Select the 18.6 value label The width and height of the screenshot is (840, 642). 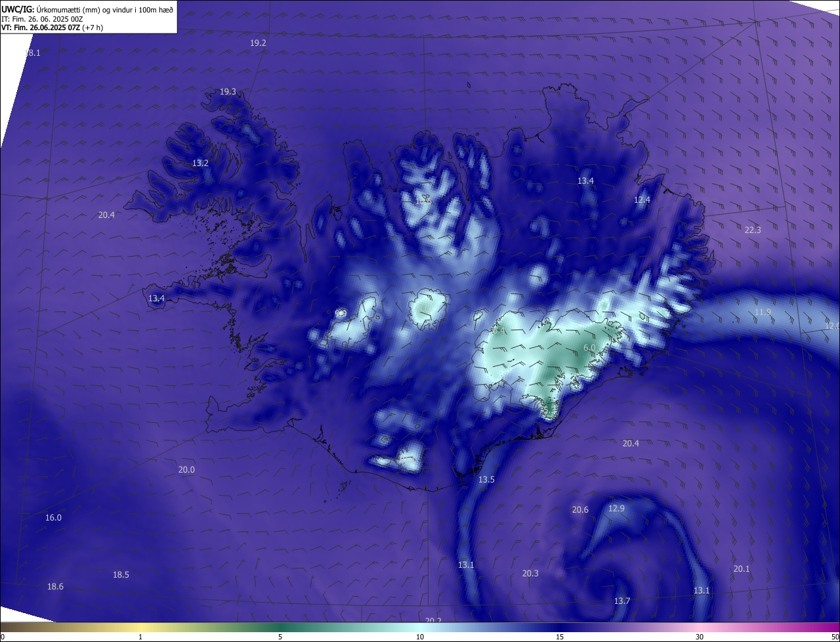tap(55, 587)
